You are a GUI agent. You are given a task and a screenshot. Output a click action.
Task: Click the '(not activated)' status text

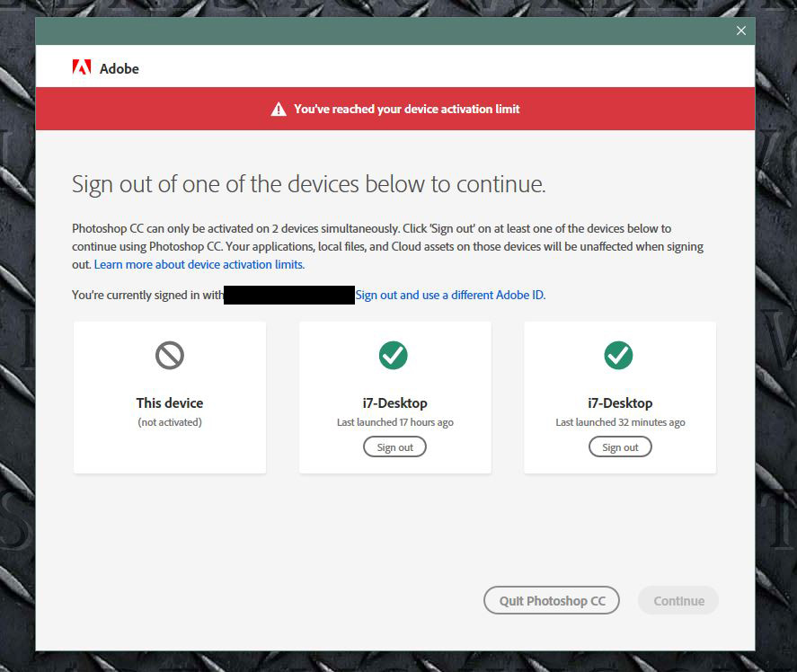tap(170, 422)
